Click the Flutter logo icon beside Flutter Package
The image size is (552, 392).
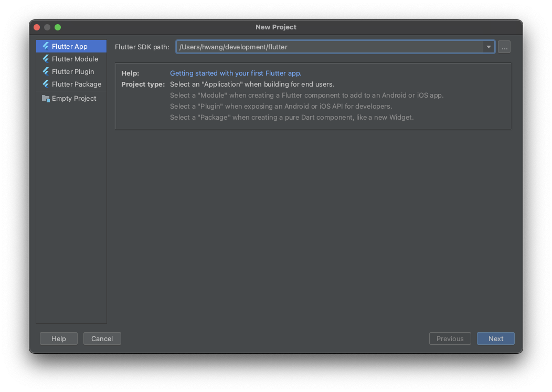pos(46,84)
